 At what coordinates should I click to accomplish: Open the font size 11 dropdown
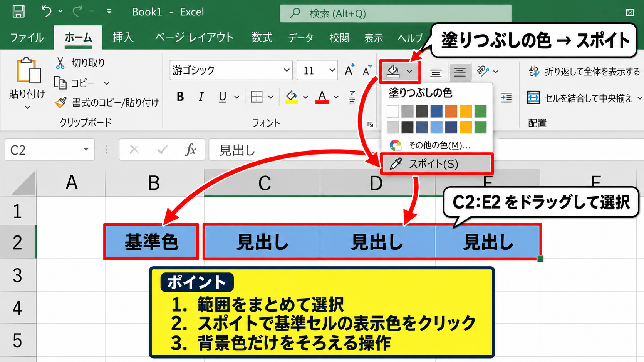coord(332,70)
